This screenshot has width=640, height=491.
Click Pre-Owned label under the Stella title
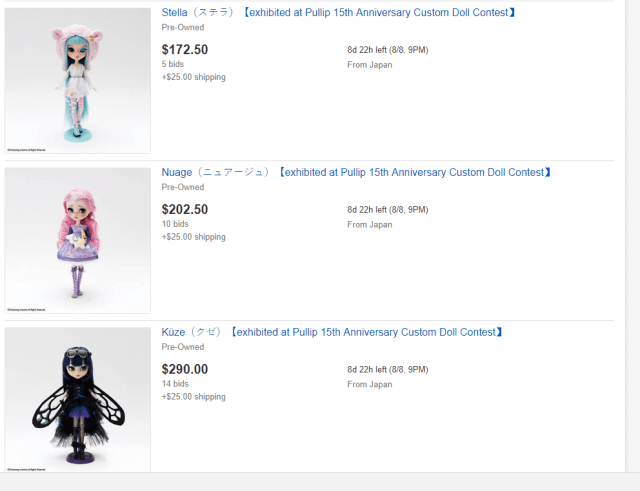(x=183, y=28)
